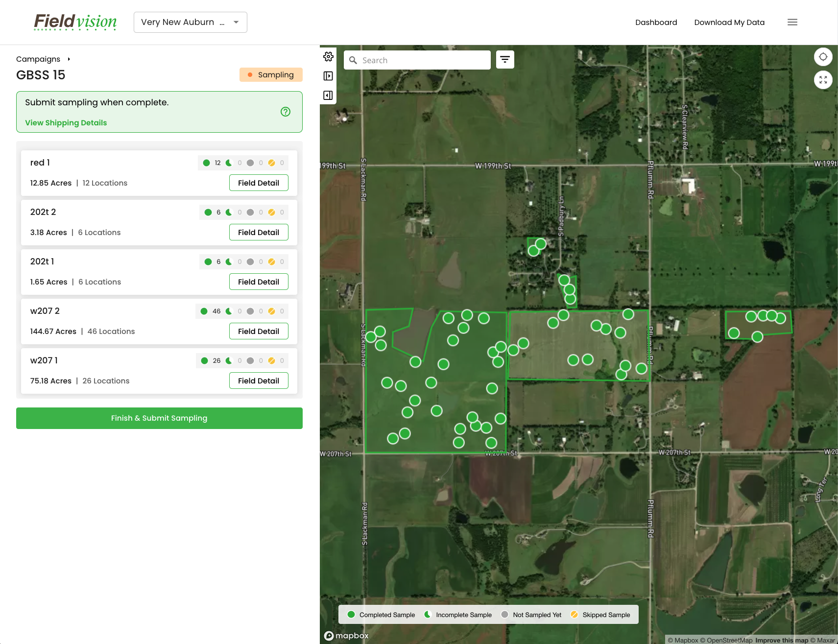Click the expand panel icon below the gear
The width and height of the screenshot is (838, 644).
(328, 75)
